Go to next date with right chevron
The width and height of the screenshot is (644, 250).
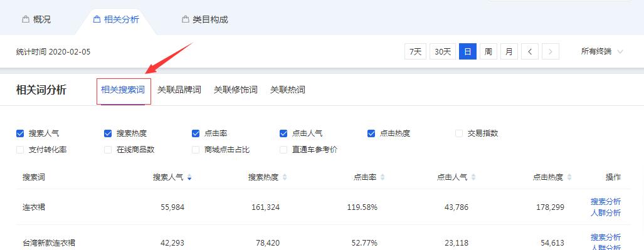pos(551,52)
